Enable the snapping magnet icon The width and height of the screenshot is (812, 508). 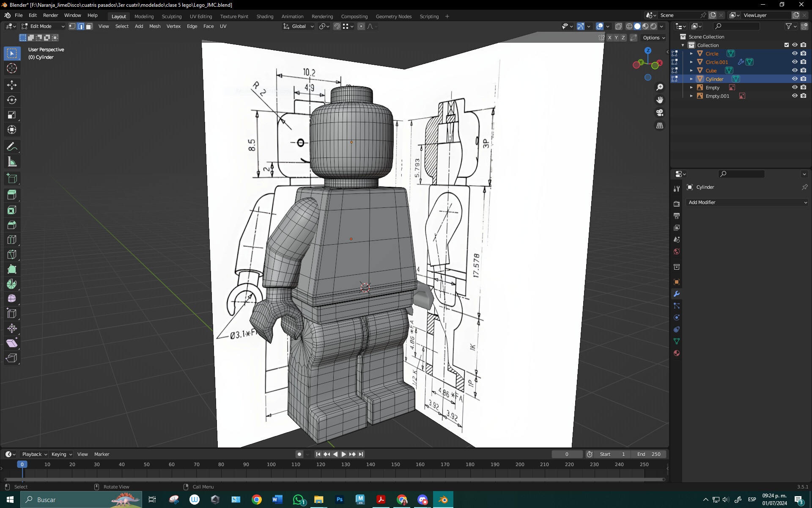[x=337, y=26]
